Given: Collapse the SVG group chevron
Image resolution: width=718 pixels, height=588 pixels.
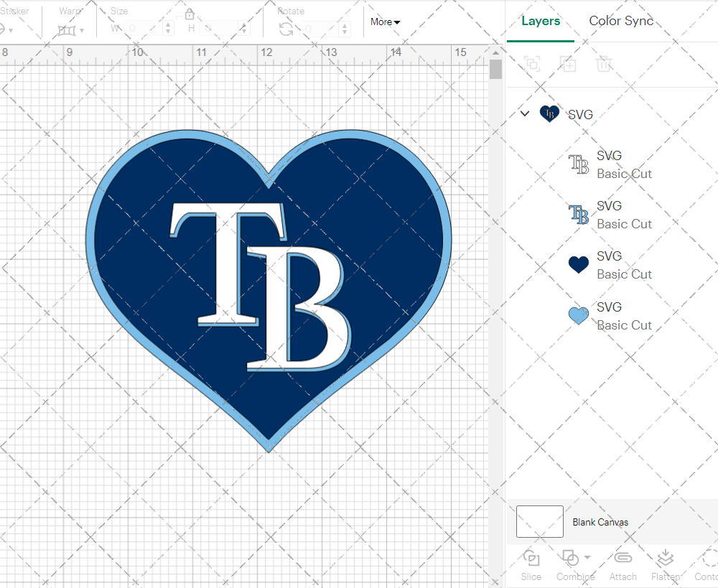Looking at the screenshot, I should pyautogui.click(x=525, y=113).
